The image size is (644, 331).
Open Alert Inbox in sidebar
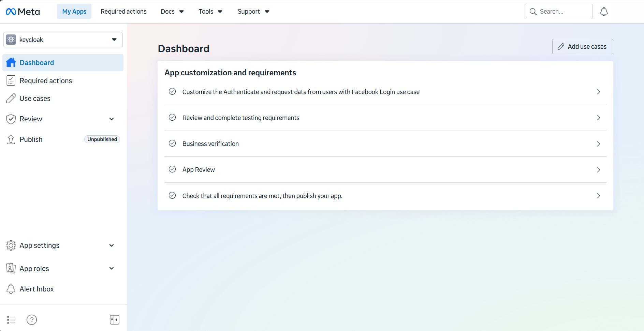[x=63, y=289]
